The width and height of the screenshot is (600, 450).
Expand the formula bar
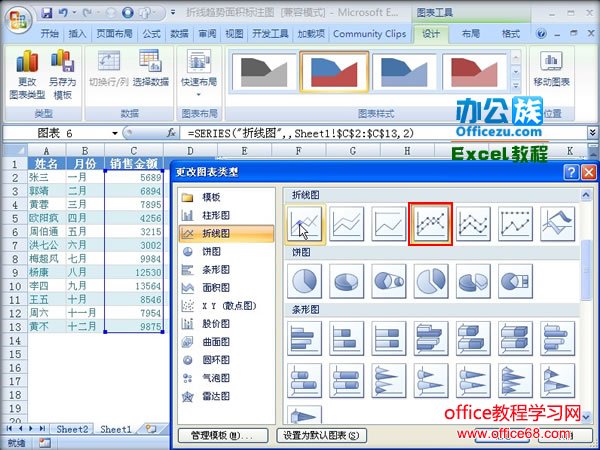click(x=592, y=133)
